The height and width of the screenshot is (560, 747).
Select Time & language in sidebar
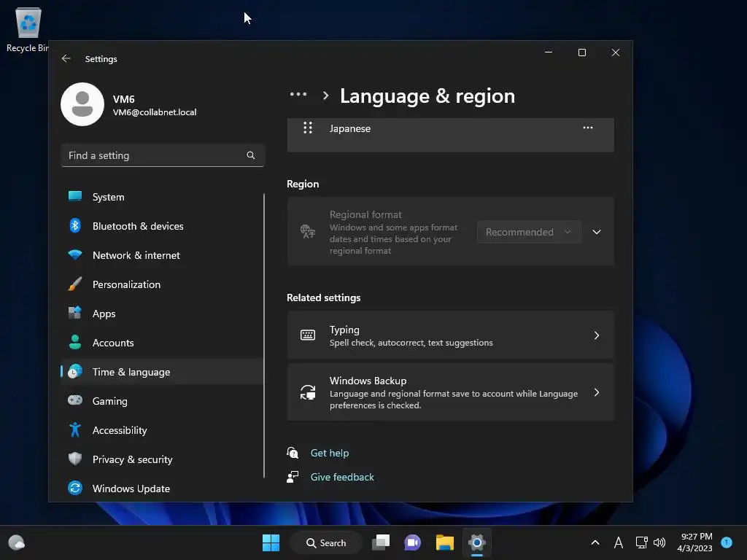pos(162,372)
